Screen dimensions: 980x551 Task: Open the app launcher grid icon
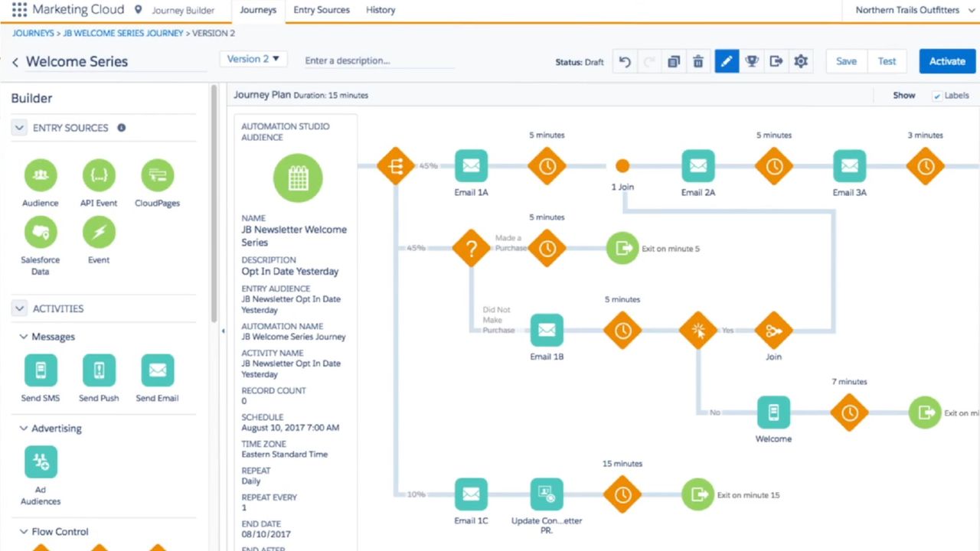pyautogui.click(x=19, y=10)
